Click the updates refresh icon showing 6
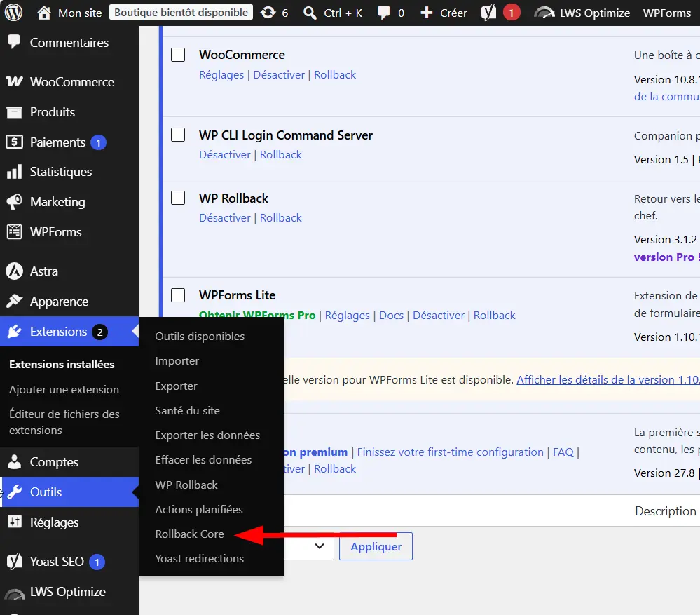This screenshot has width=700, height=615. (x=268, y=13)
